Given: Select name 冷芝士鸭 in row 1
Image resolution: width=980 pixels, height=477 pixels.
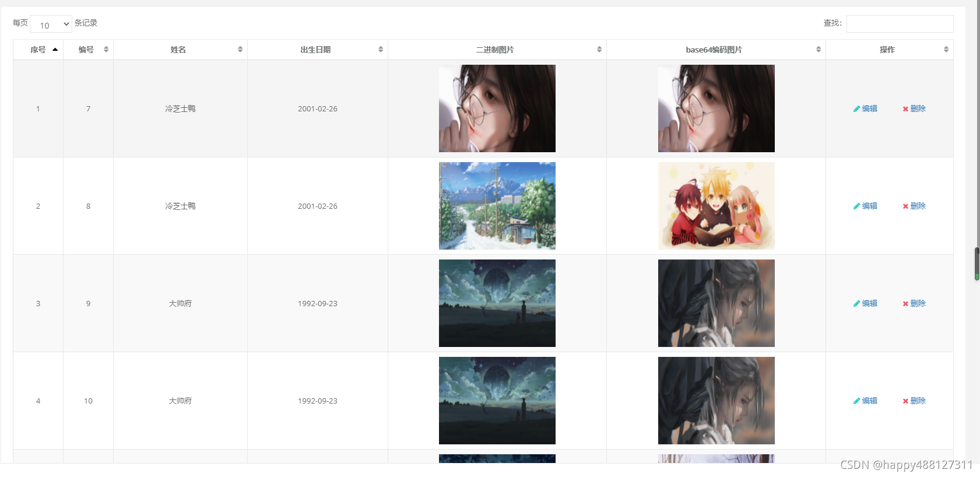Looking at the screenshot, I should [180, 108].
